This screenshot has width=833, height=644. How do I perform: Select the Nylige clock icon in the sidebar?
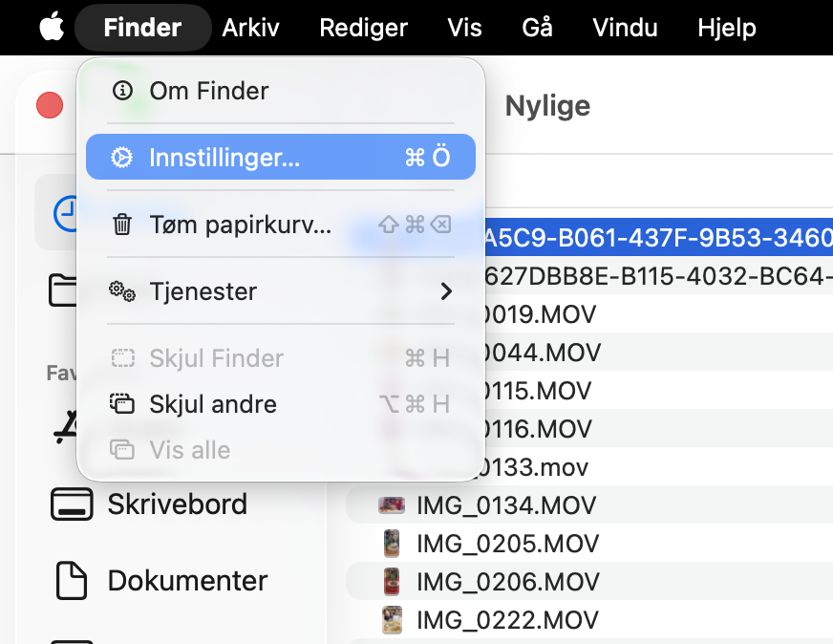click(x=66, y=213)
